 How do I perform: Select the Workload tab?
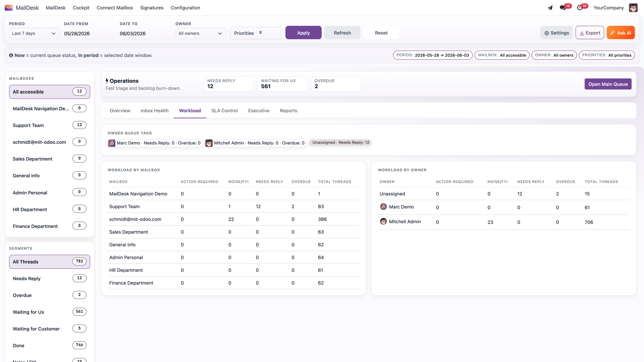coord(190,111)
